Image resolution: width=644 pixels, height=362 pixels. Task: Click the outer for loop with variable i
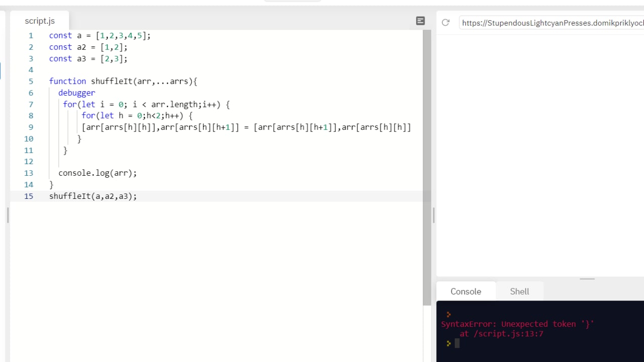click(146, 104)
